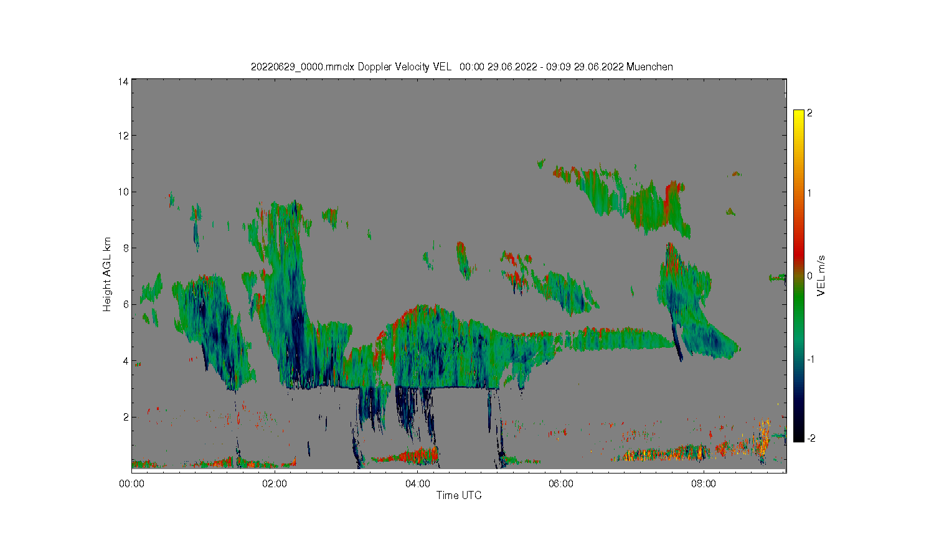This screenshot has width=934, height=560.
Task: Click the height tick label '4'
Action: coord(126,361)
